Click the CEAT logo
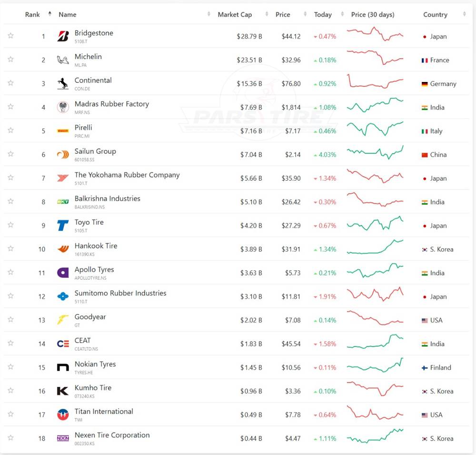 pyautogui.click(x=63, y=344)
